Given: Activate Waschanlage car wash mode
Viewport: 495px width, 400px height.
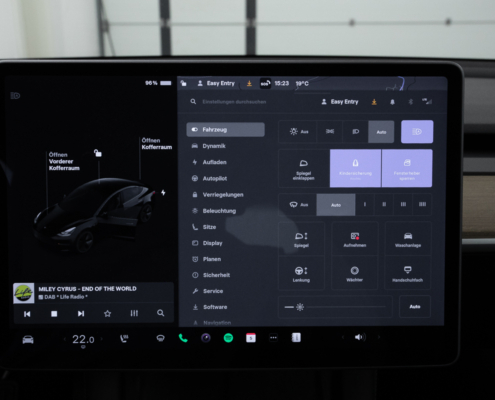Looking at the screenshot, I should click(x=408, y=239).
